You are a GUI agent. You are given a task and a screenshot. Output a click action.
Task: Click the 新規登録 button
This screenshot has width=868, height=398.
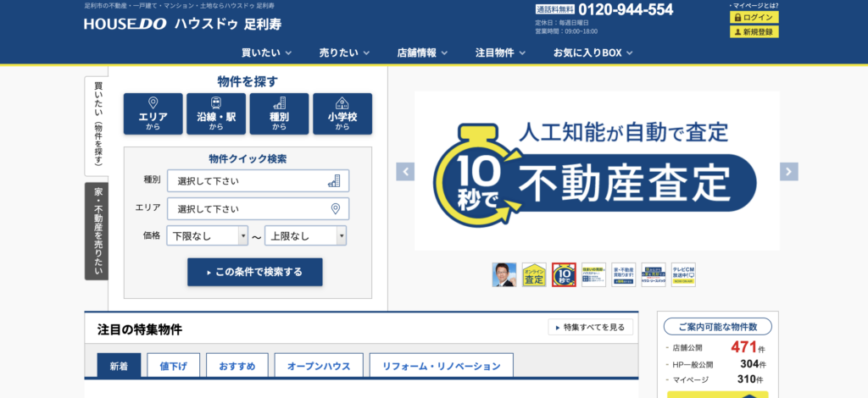tap(754, 31)
